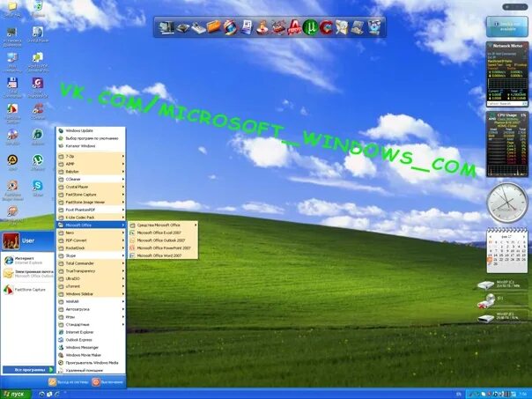Viewport: 532px width, 399px height.
Task: Open the Skype program folder
Action: [91, 255]
